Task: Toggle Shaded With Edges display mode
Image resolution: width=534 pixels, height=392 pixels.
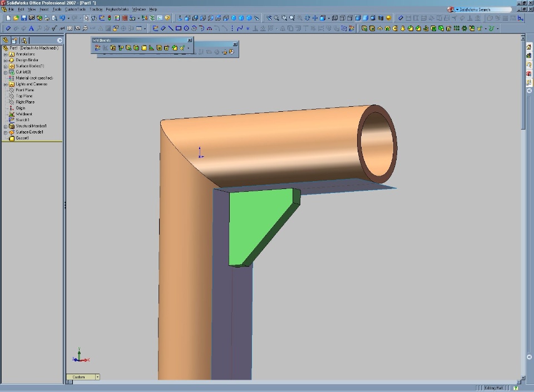Action: (x=358, y=18)
